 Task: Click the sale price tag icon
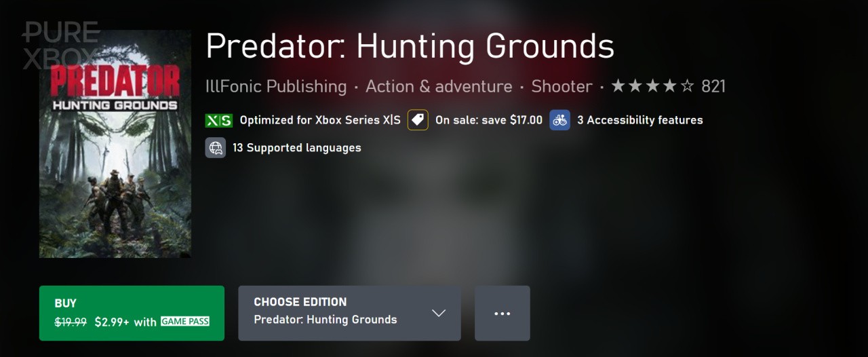(418, 120)
